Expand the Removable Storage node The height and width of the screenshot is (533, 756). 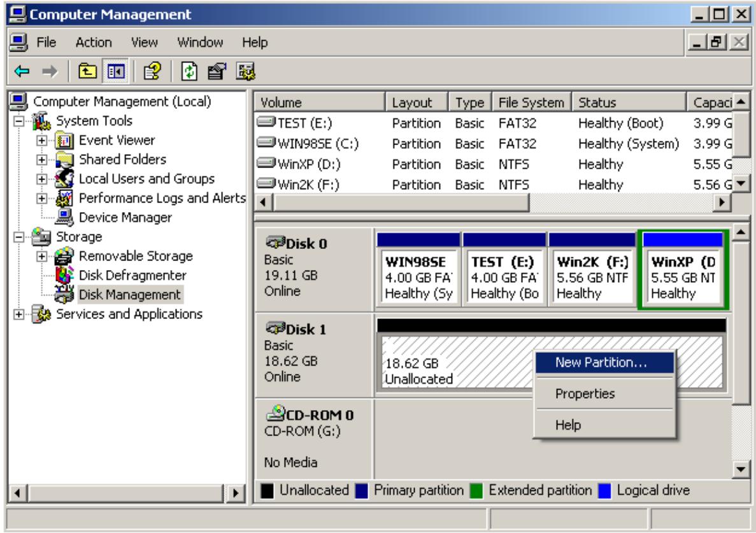[x=41, y=256]
